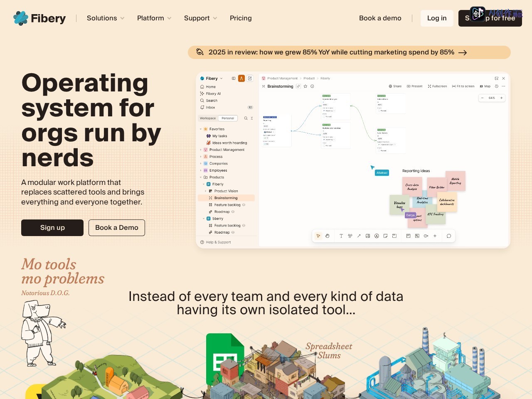
Task: Open the Support dropdown menu
Action: [x=201, y=18]
